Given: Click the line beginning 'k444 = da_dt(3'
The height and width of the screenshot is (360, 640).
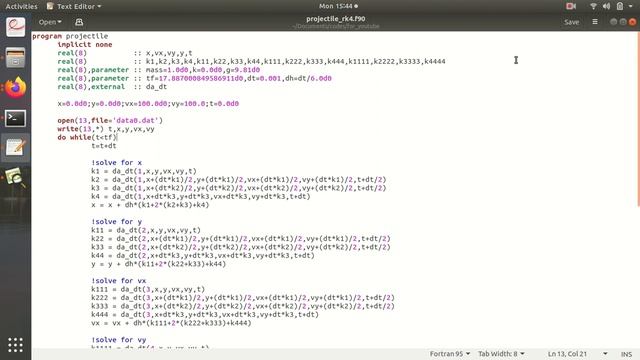Looking at the screenshot, I should point(205,315).
